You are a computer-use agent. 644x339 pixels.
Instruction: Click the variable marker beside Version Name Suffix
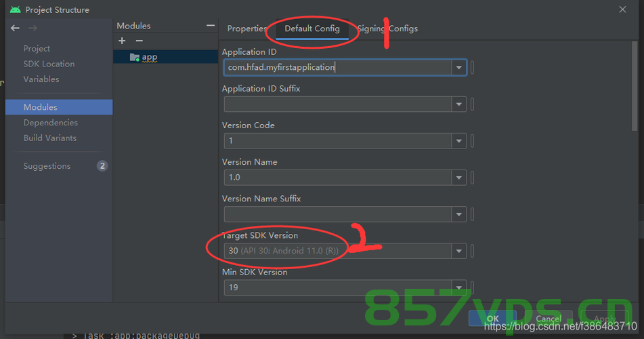click(x=472, y=214)
